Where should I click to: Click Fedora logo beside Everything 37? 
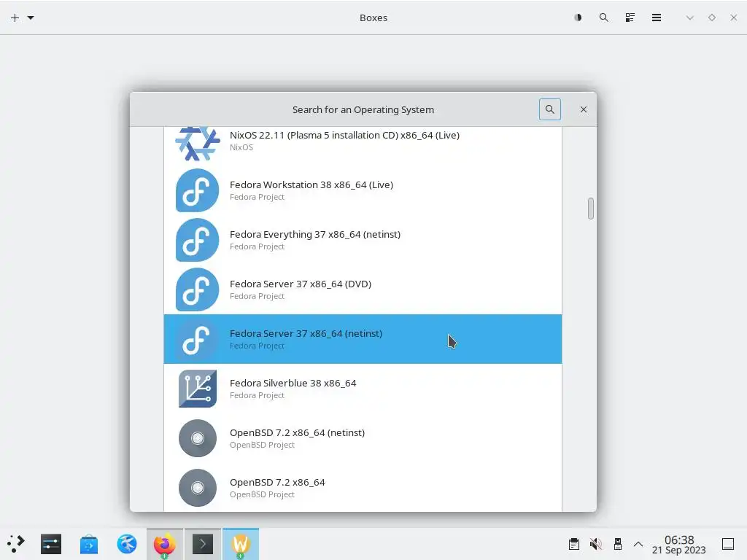coord(197,240)
